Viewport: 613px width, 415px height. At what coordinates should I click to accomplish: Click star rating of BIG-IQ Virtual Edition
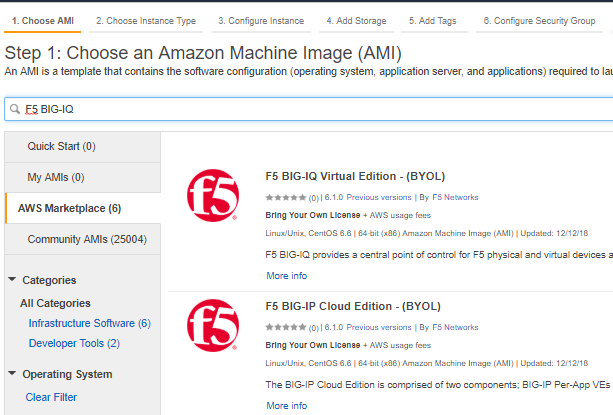coord(286,198)
